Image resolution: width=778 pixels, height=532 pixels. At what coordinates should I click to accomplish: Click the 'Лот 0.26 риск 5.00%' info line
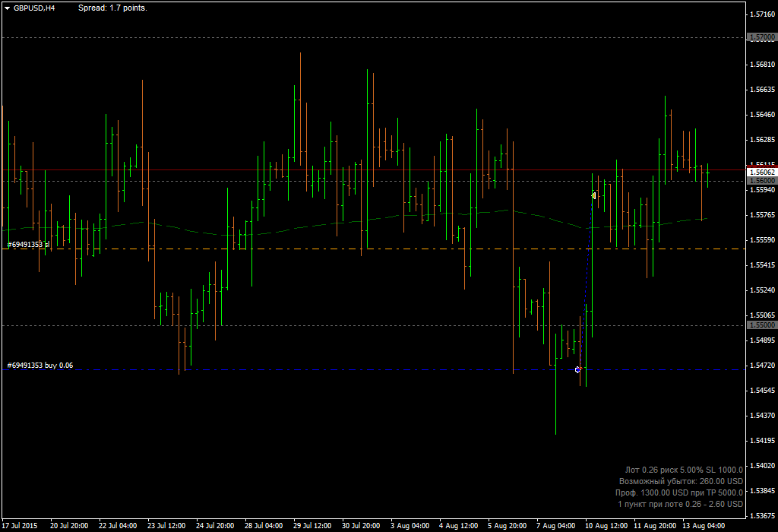684,470
